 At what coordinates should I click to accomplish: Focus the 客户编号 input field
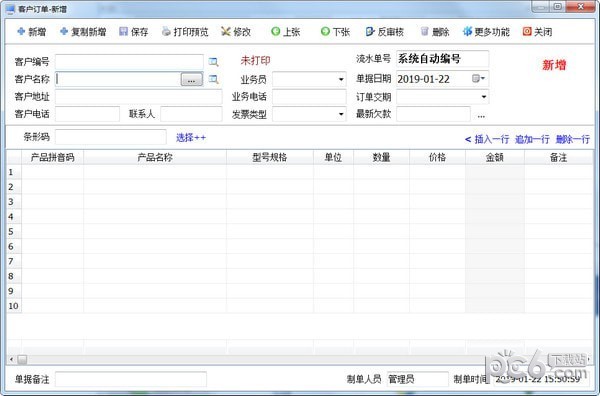(129, 62)
